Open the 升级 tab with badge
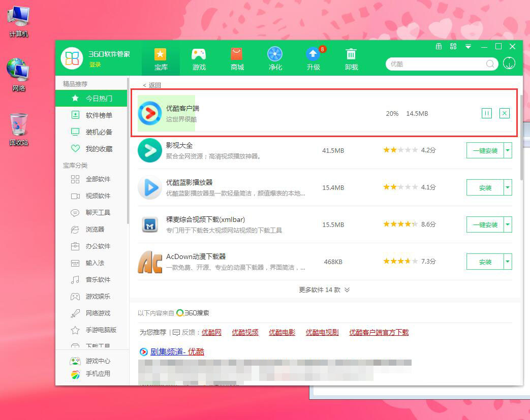The height and width of the screenshot is (420, 530). pos(314,59)
